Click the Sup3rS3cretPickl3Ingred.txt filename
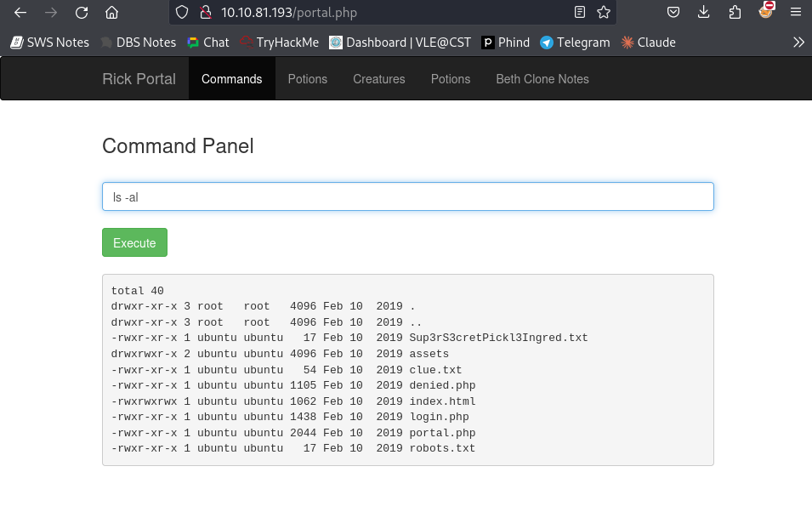Image resolution: width=812 pixels, height=529 pixels. pyautogui.click(x=498, y=338)
